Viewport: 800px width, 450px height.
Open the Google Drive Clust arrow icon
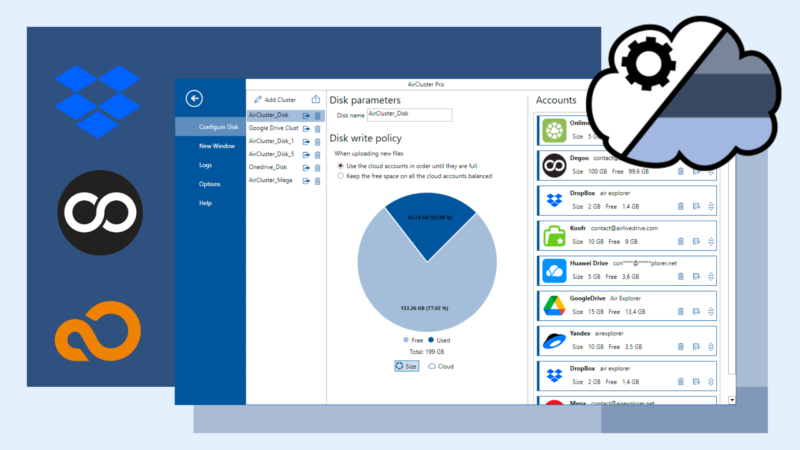tap(306, 129)
